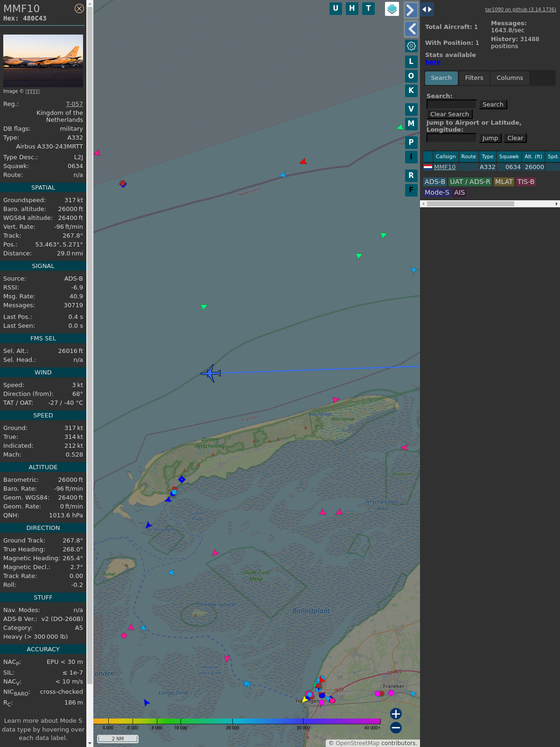Switch to the Search tab

pos(441,78)
